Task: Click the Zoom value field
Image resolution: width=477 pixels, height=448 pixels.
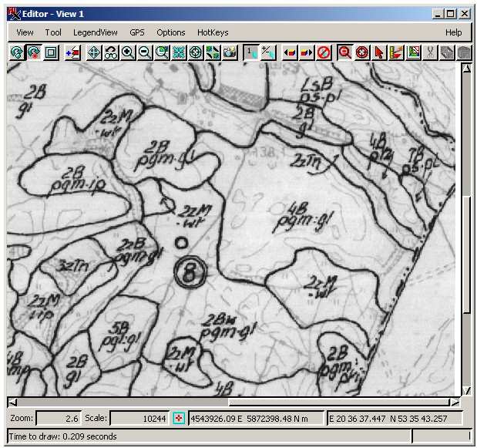Action: click(59, 418)
